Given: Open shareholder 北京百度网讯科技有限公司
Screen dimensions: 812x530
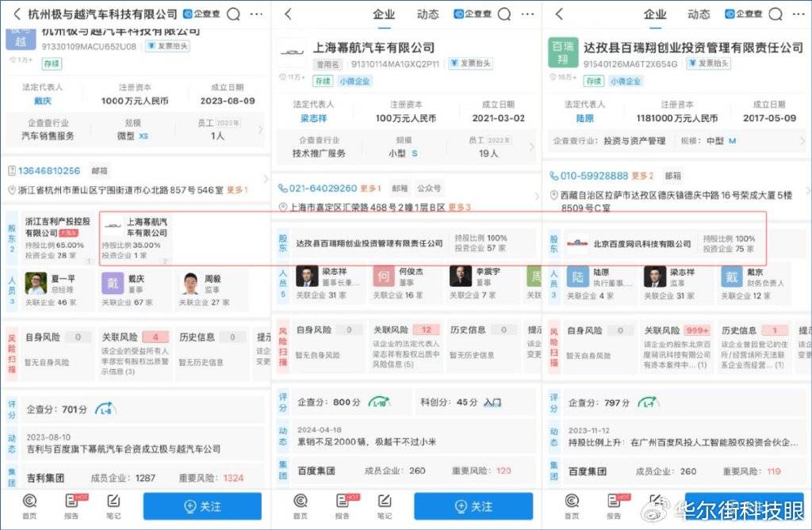Looking at the screenshot, I should (x=642, y=244).
